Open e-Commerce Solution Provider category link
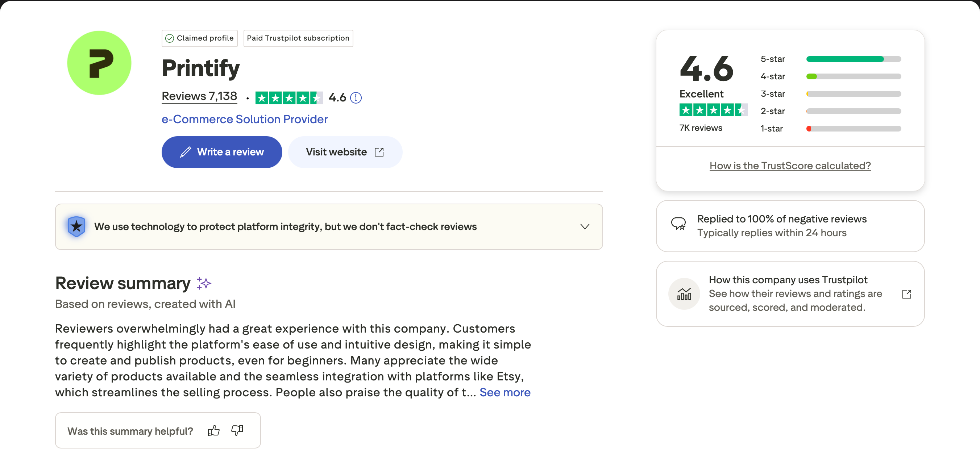Screen dimensions: 980x463 point(245,119)
